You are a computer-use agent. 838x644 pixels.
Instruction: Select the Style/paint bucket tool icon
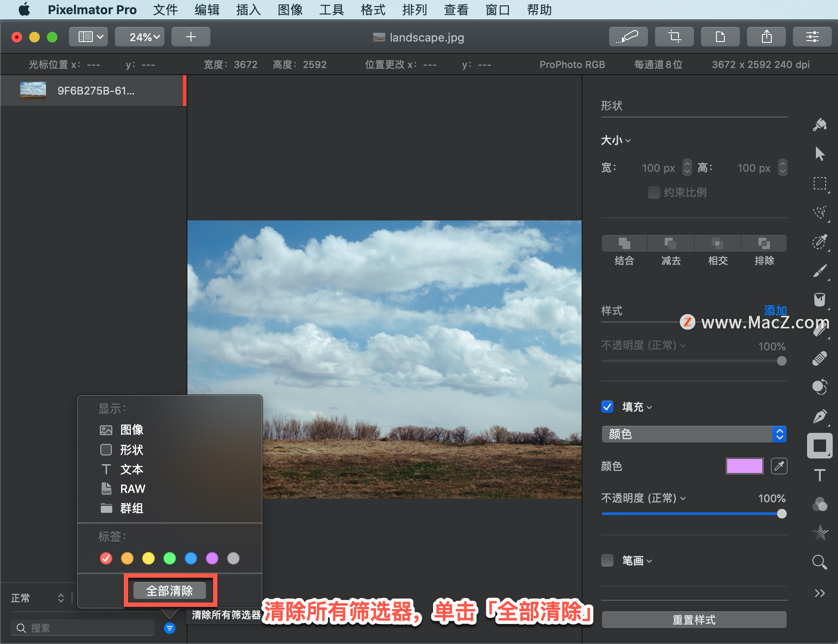820,125
